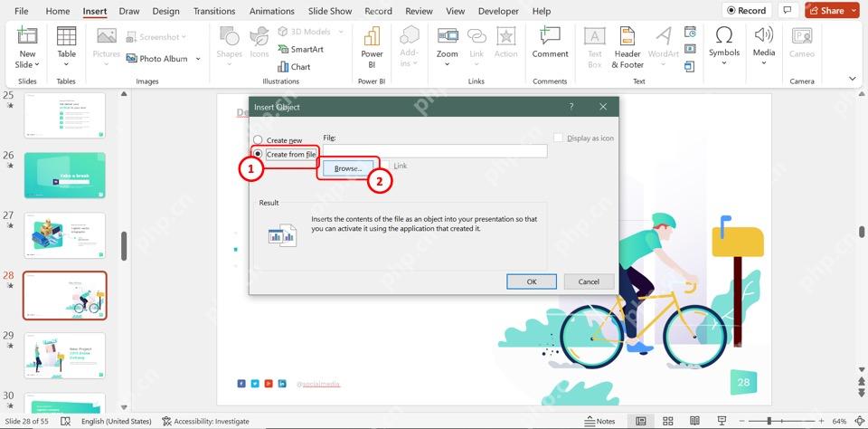This screenshot has width=868, height=429.
Task: Open the Symbols icon
Action: click(x=724, y=35)
